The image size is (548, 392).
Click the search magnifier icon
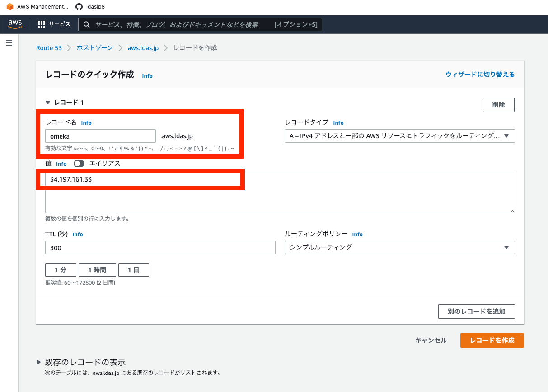[x=86, y=24]
